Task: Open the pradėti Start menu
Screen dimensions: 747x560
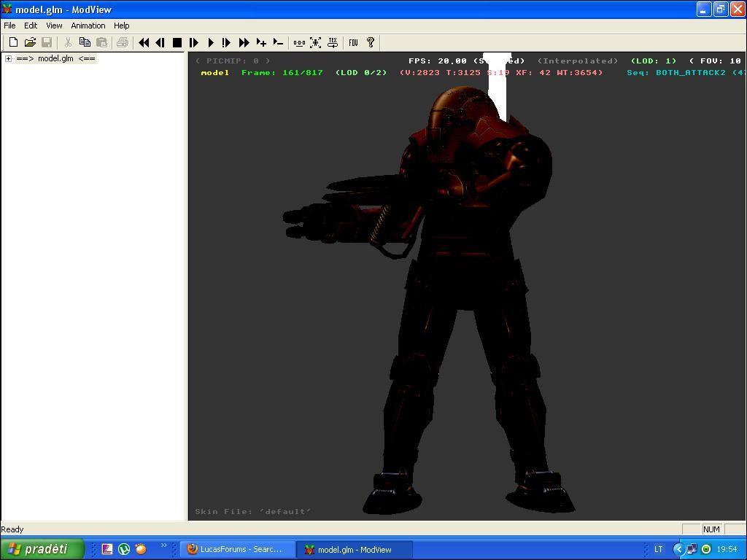Action: (42, 549)
